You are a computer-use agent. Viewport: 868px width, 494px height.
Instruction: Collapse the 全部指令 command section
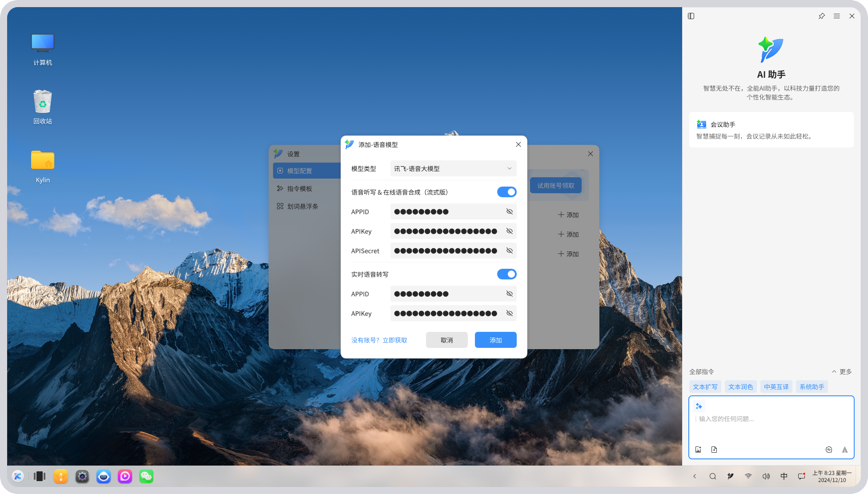834,371
